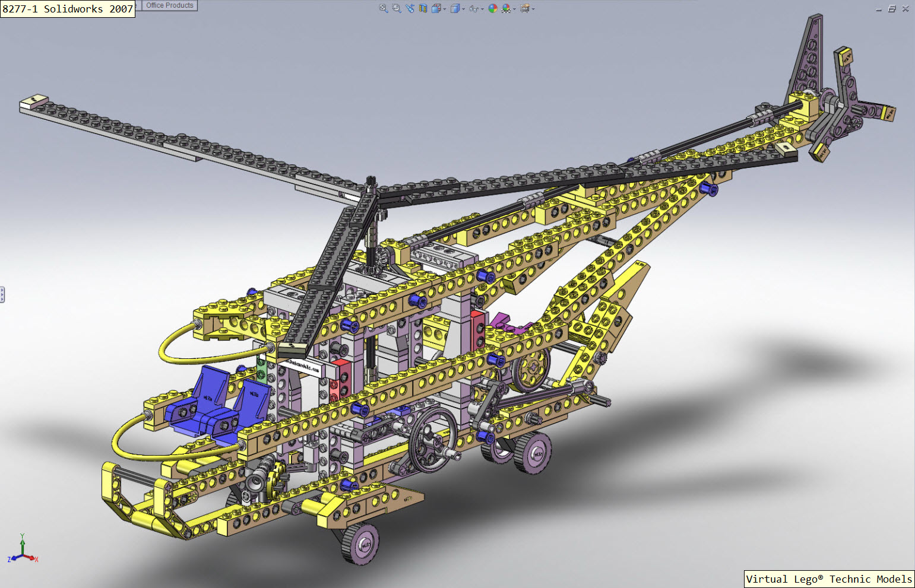Click the Zoom to Fit icon

(384, 8)
